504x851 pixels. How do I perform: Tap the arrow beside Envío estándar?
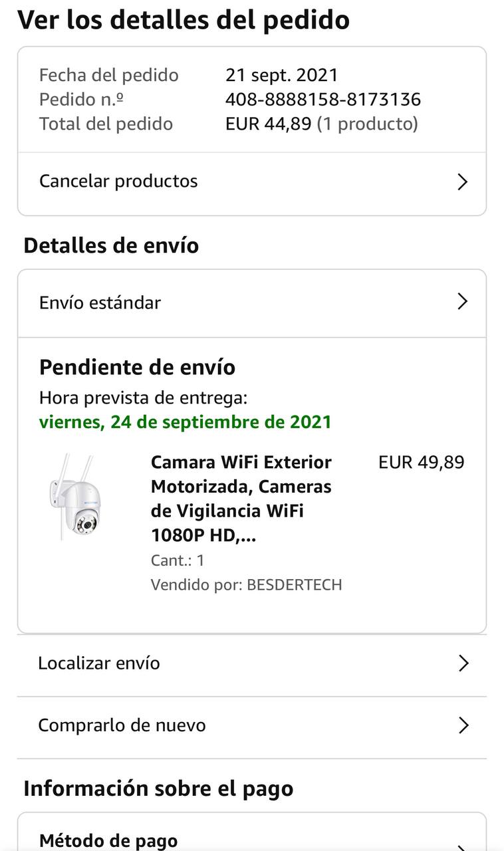pyautogui.click(x=463, y=302)
